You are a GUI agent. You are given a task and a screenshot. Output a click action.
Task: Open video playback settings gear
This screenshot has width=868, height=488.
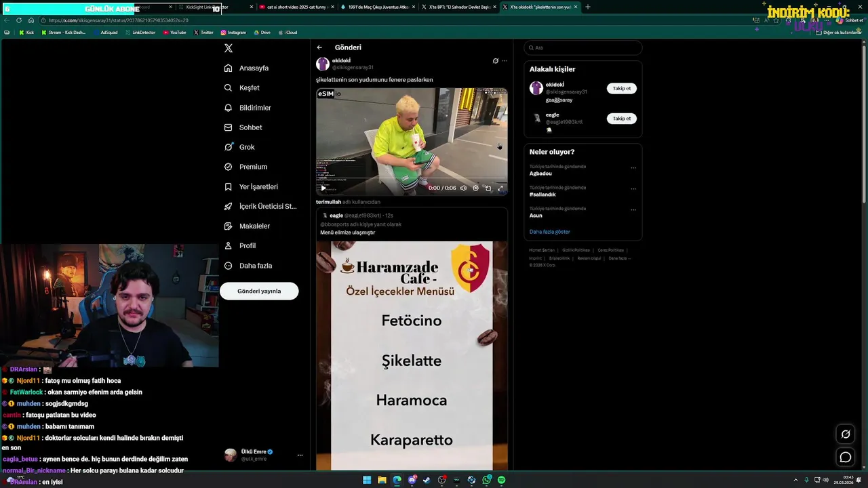click(475, 188)
